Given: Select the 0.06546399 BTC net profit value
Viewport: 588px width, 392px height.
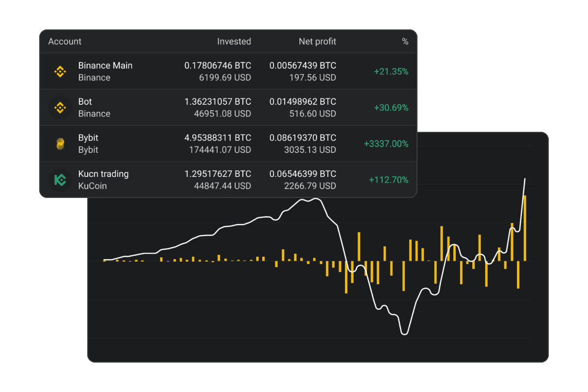Looking at the screenshot, I should [302, 174].
